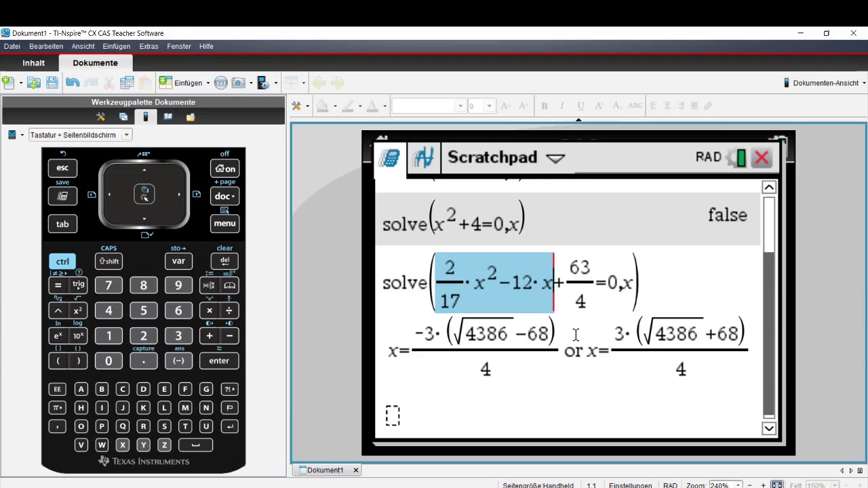Take a screen capture with the camera icon

pos(238,83)
